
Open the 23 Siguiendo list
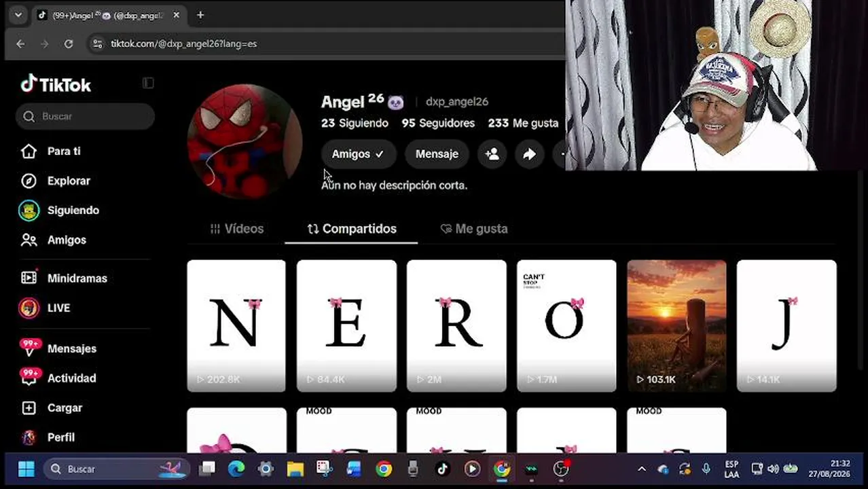point(355,123)
